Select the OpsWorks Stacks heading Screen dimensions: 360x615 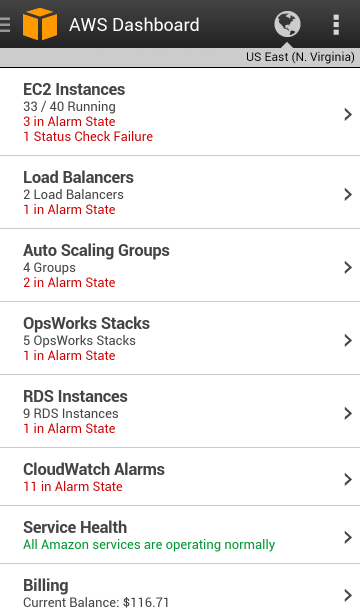coord(86,324)
